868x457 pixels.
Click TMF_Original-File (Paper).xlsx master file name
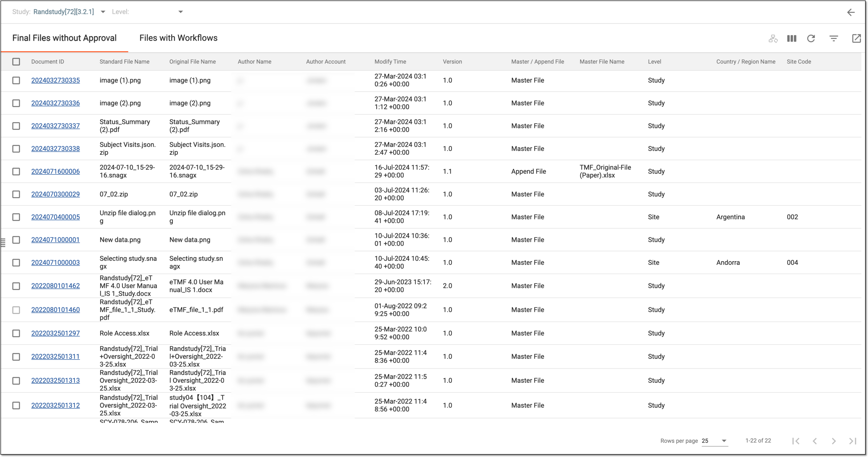605,172
